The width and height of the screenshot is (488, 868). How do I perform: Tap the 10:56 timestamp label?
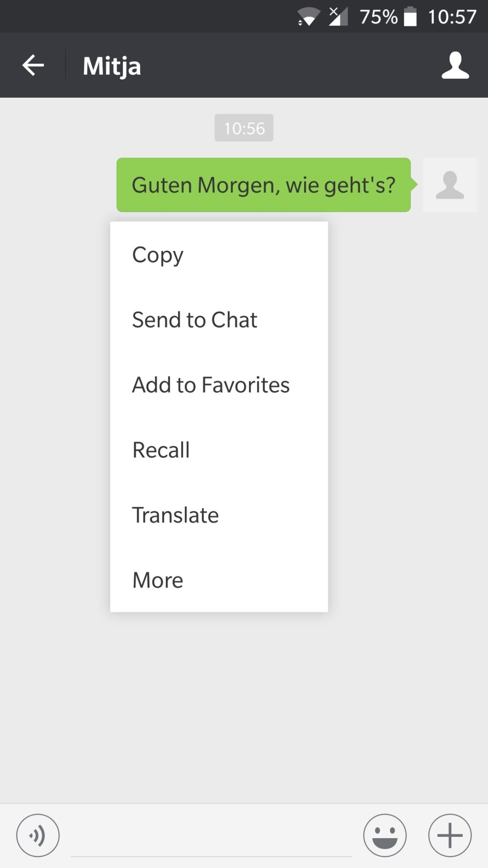244,128
